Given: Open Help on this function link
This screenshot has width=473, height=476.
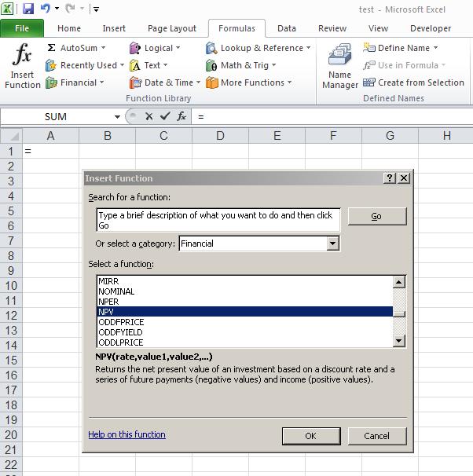Looking at the screenshot, I should tap(127, 434).
